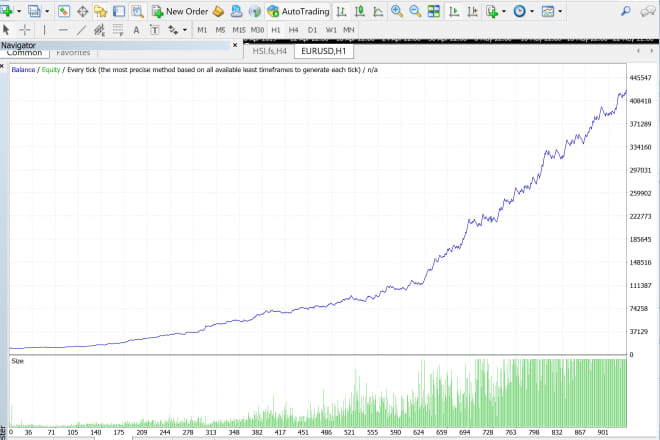Switch to the HSI.fs,H4 chart tab
The width and height of the screenshot is (660, 440).
(x=269, y=51)
